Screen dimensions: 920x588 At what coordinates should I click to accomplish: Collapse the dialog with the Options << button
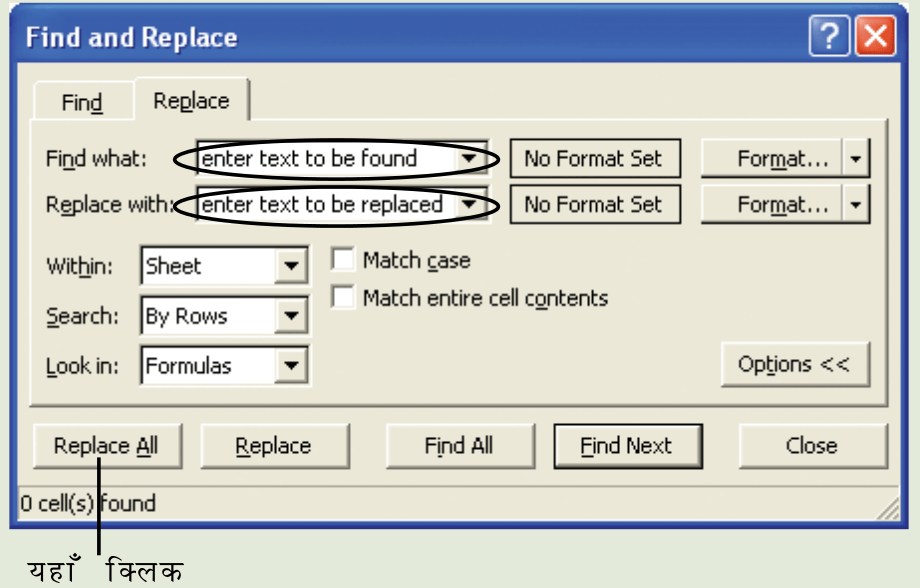pos(795,364)
